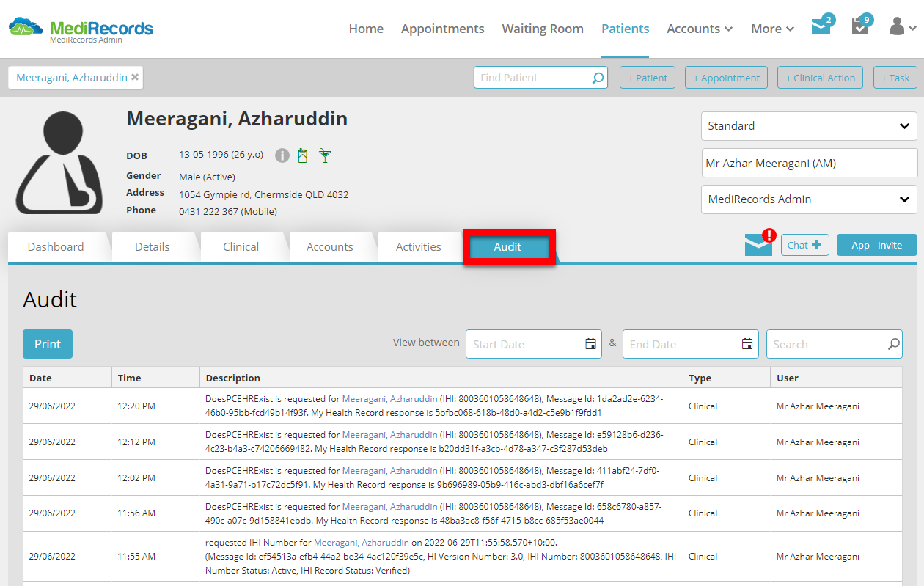
Task: Click the Print button
Action: [48, 344]
